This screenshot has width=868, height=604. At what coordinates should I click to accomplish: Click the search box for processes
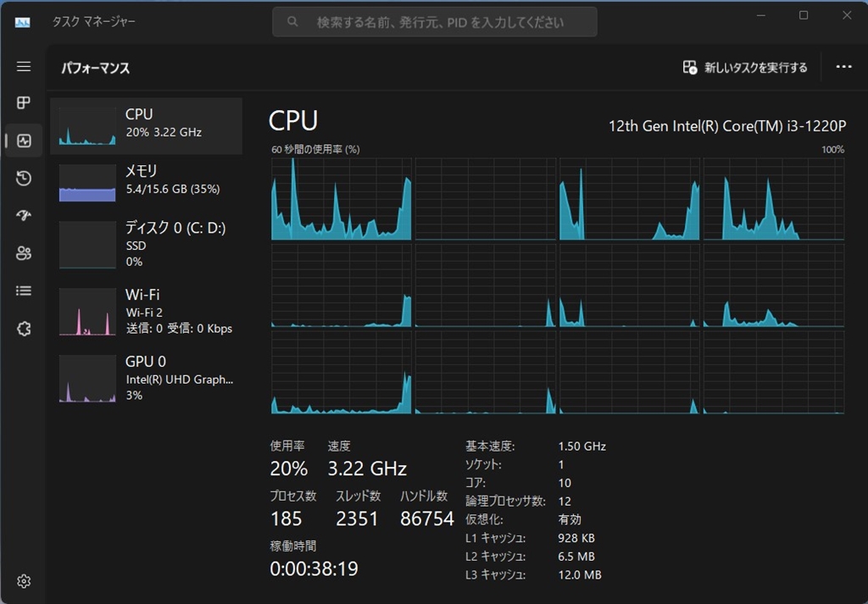tap(434, 22)
